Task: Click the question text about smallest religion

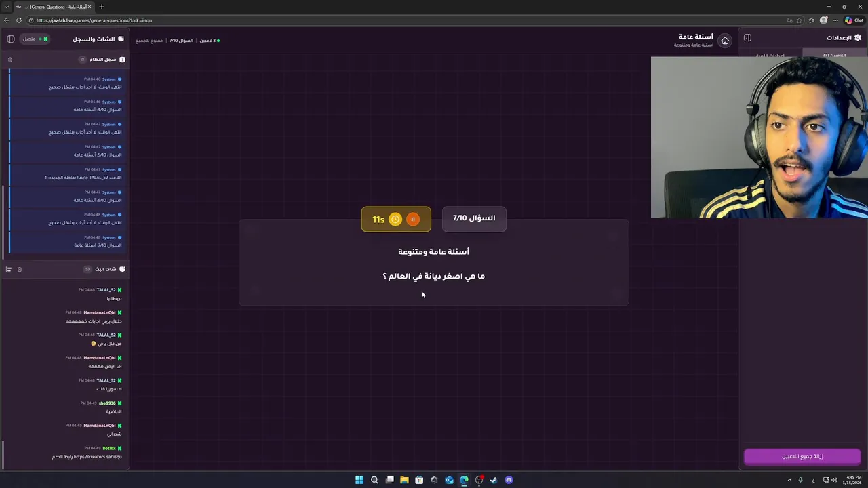Action: point(434,276)
